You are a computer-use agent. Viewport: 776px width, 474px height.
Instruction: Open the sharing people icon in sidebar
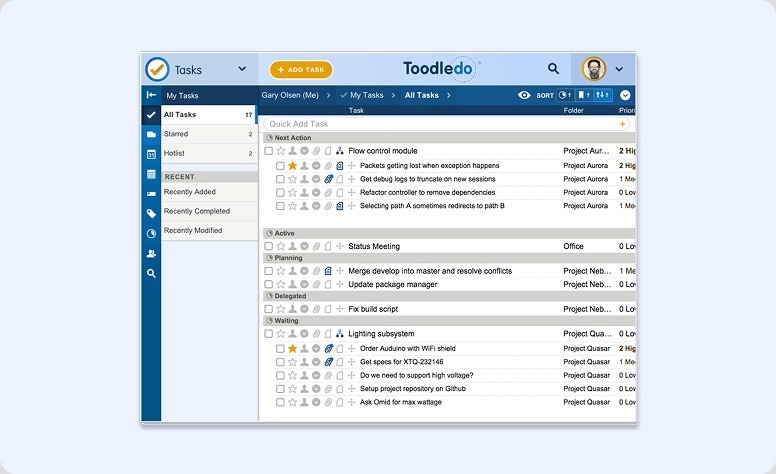151,253
